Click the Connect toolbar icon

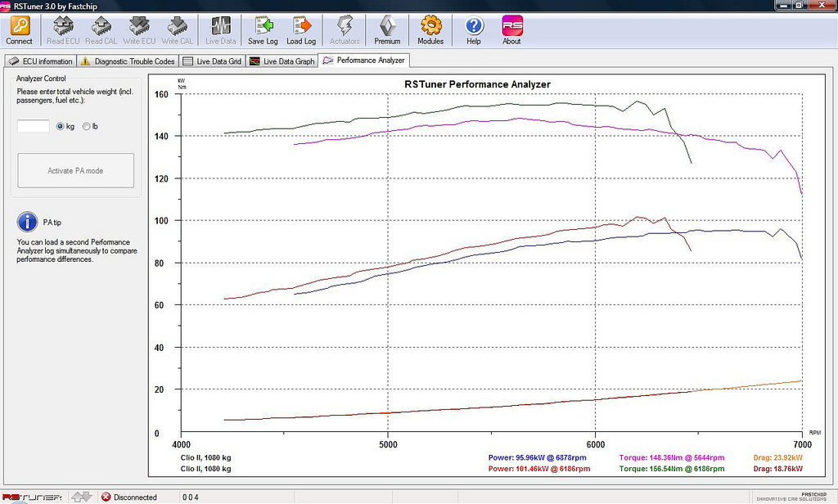[19, 26]
